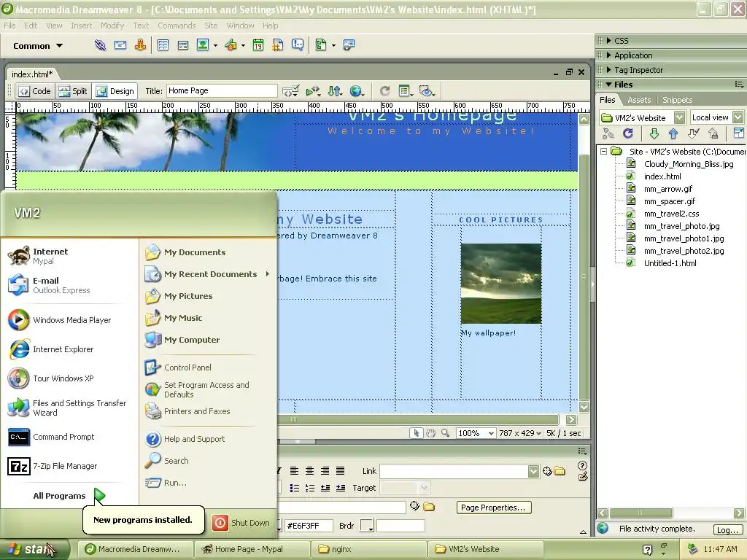Viewport: 747px width, 560px height.
Task: Switch to Code view
Action: click(x=34, y=91)
